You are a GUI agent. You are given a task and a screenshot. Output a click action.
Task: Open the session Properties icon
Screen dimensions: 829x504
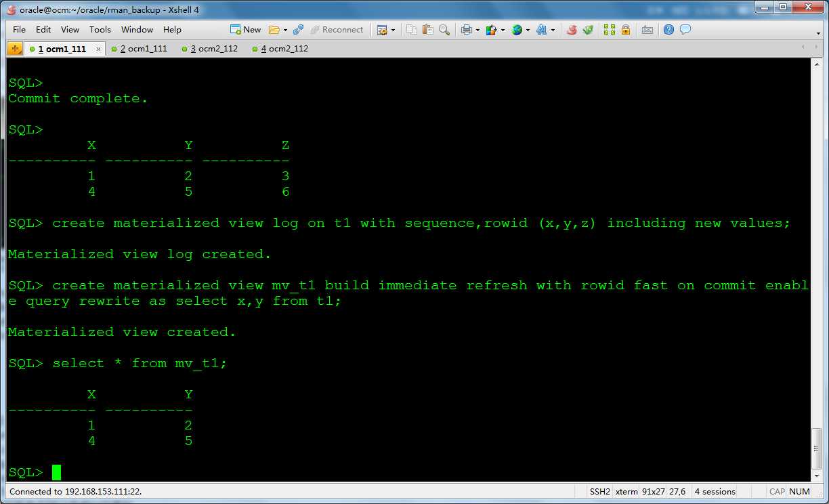[x=382, y=30]
